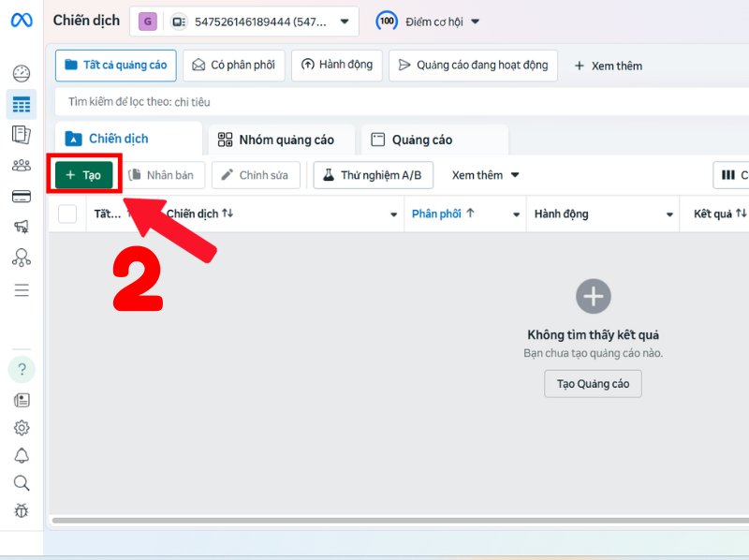The height and width of the screenshot is (560, 749).
Task: Click the horizontal scrollbar at bottom
Action: (x=401, y=520)
